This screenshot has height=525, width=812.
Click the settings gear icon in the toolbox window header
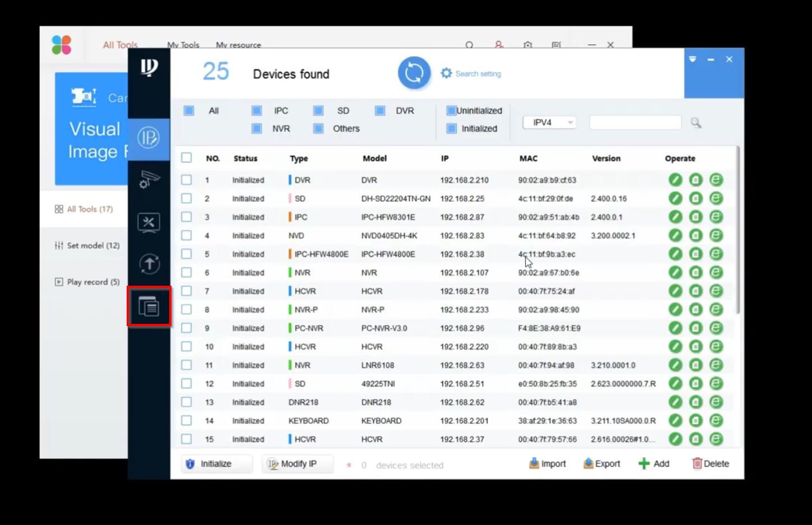coord(527,45)
